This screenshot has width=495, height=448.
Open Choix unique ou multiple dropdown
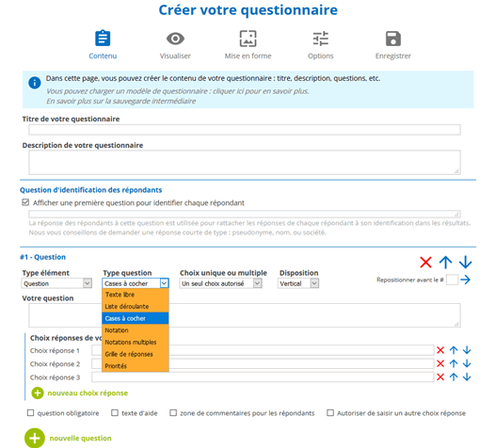pos(220,283)
